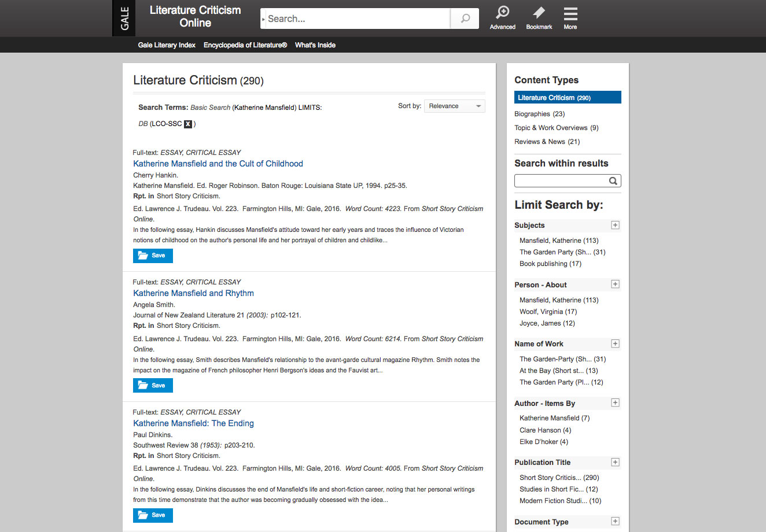Filter by subject Book publishing (17)
The image size is (766, 532).
550,264
